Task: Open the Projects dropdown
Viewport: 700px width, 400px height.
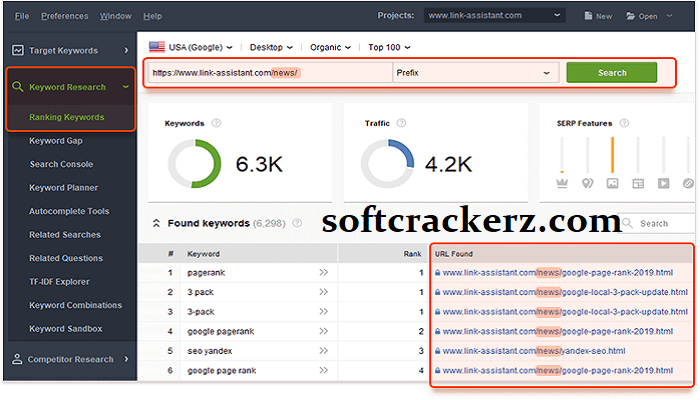Action: [x=494, y=16]
